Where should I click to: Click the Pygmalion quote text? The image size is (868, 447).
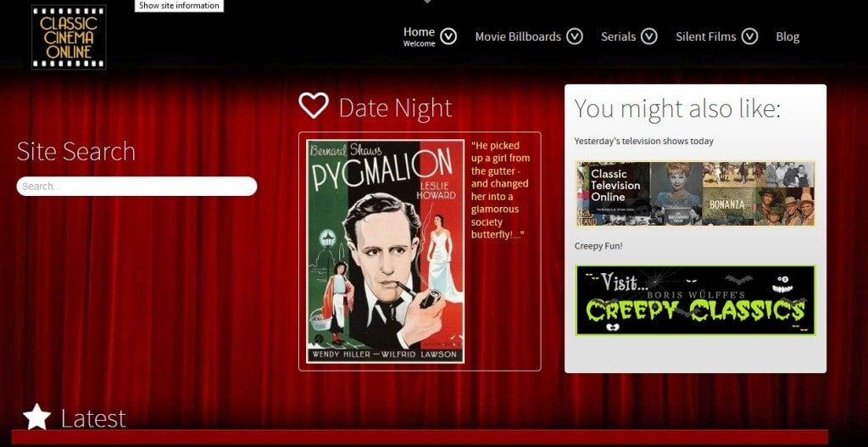point(500,190)
